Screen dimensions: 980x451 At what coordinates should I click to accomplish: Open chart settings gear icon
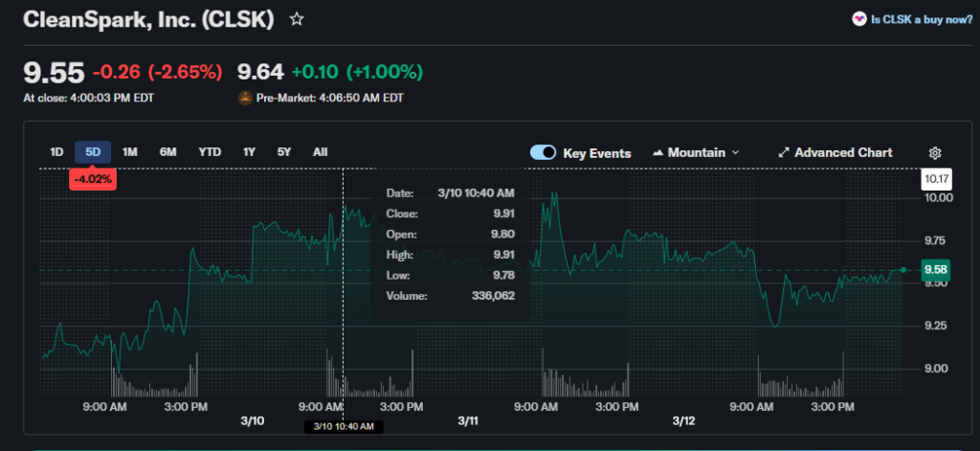coord(935,153)
